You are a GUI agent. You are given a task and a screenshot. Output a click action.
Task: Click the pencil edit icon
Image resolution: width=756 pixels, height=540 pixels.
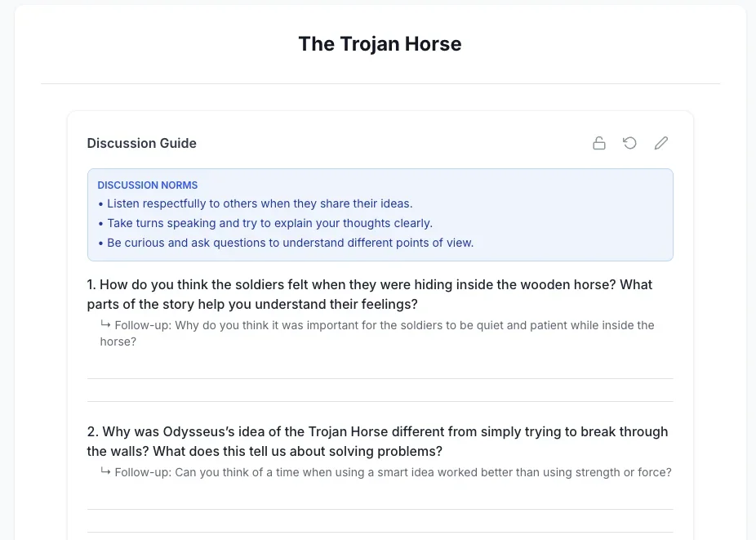point(661,143)
